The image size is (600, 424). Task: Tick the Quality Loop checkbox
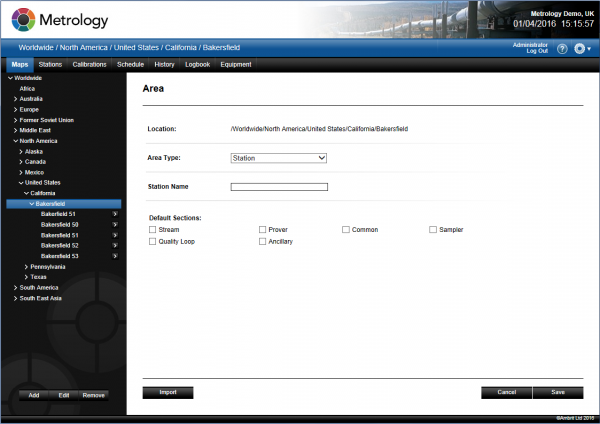(x=152, y=241)
